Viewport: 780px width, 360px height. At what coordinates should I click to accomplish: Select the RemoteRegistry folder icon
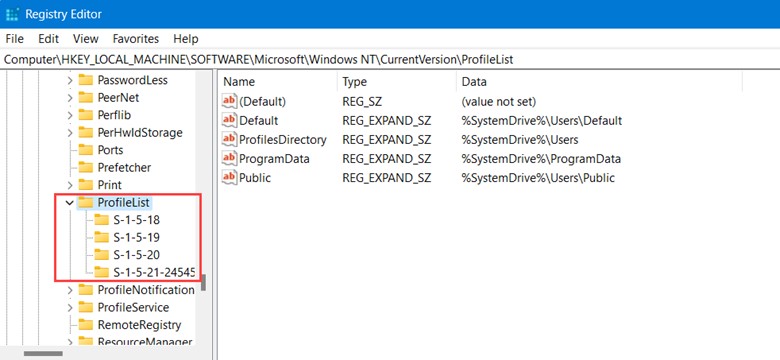[86, 325]
